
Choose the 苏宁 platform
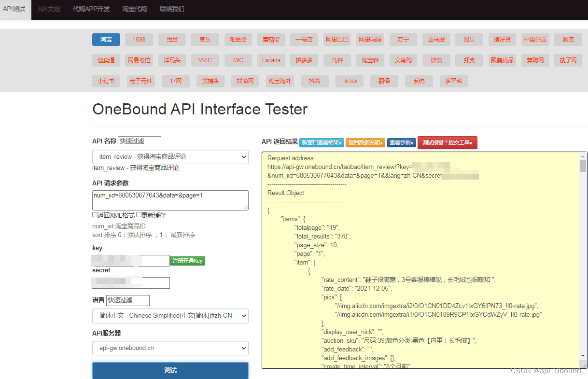pos(403,40)
